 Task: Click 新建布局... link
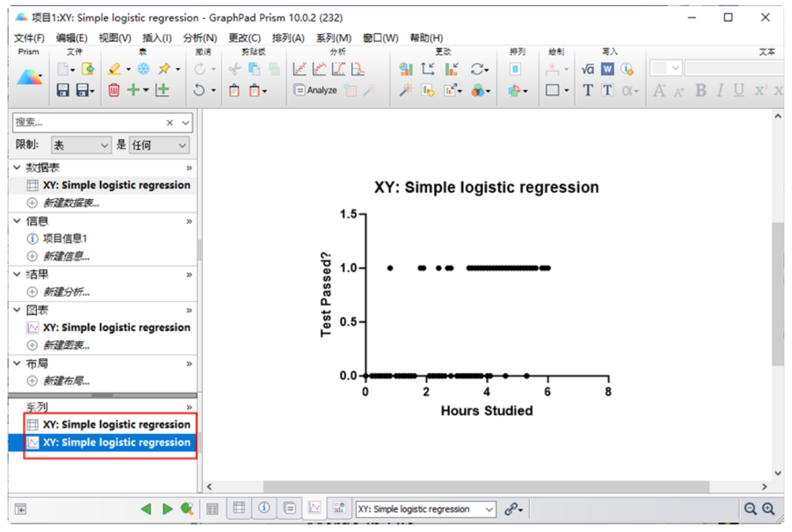(66, 381)
